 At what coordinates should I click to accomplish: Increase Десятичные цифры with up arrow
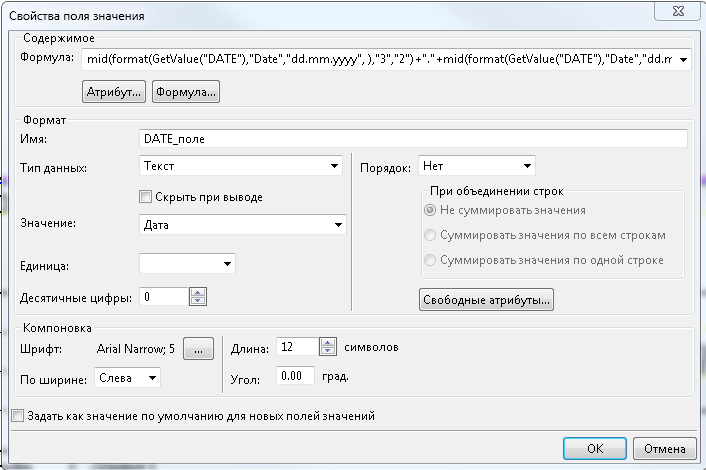pyautogui.click(x=197, y=292)
